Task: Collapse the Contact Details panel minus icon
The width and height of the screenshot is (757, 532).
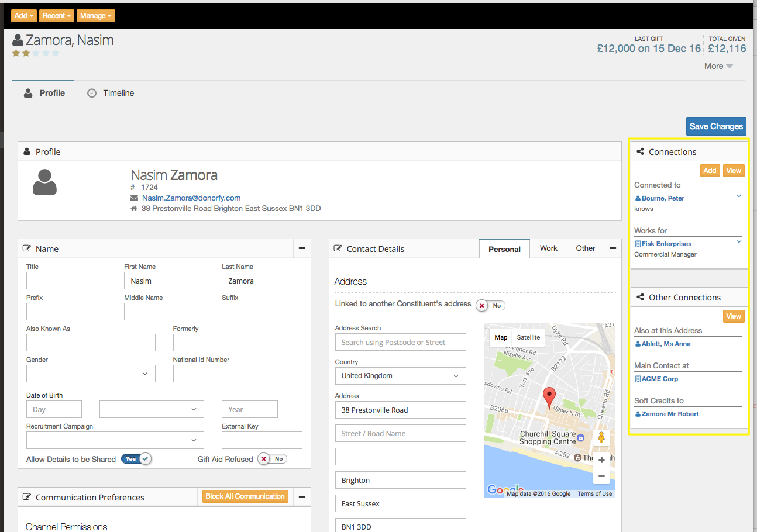Action: coord(613,248)
